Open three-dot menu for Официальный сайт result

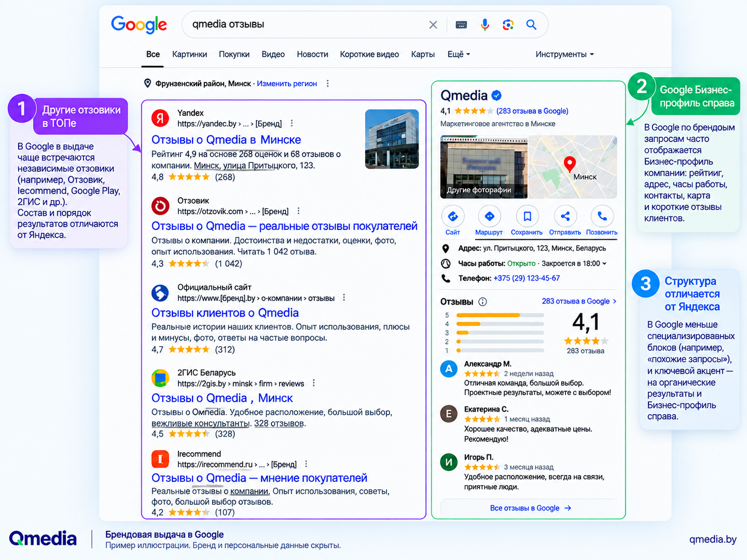point(344,298)
